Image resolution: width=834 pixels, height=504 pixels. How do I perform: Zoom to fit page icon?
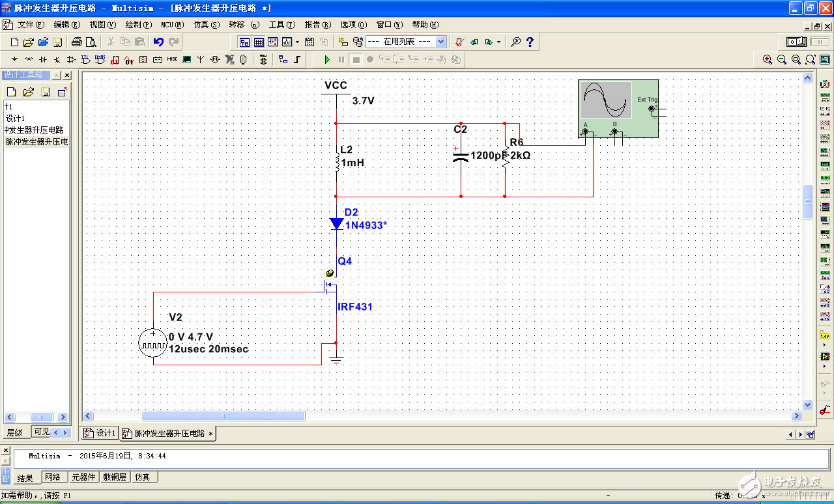tap(811, 59)
